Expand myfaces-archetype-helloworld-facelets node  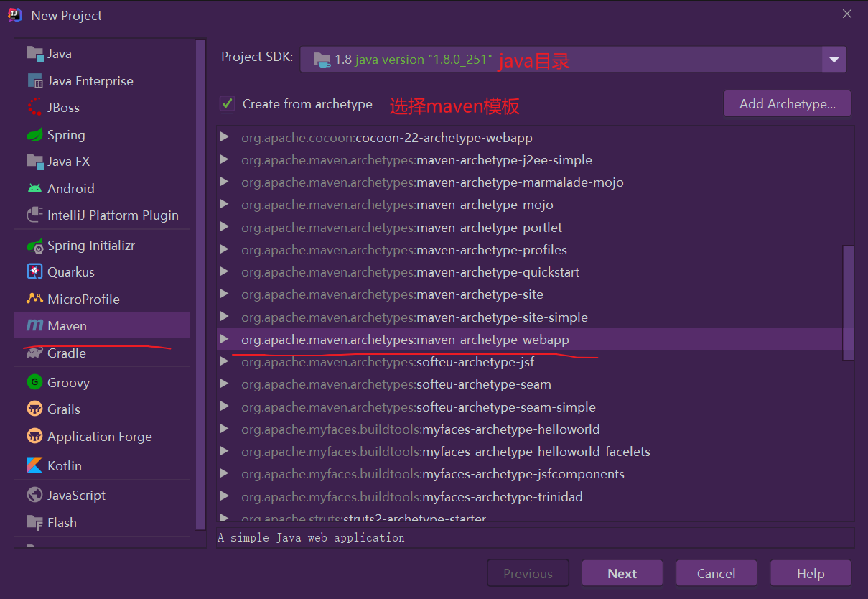click(224, 451)
